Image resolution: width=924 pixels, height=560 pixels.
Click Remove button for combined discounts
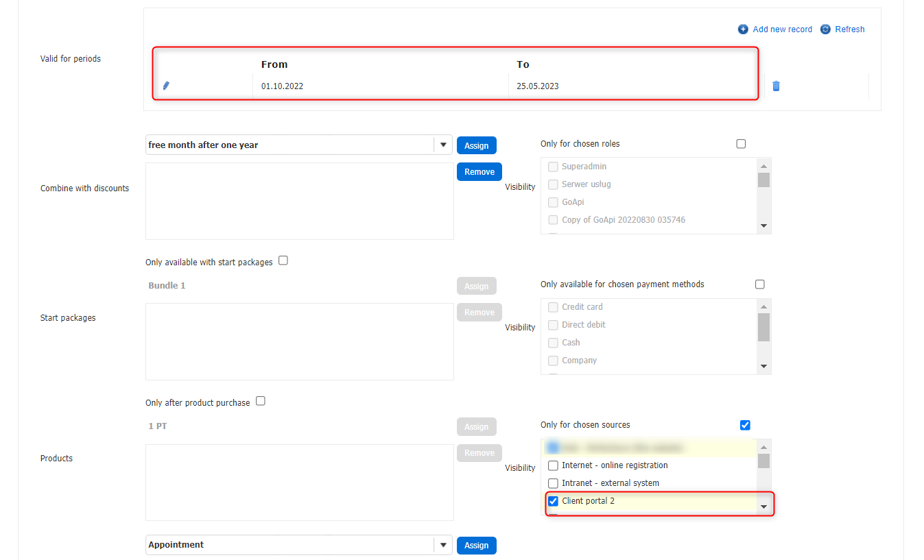pyautogui.click(x=479, y=172)
